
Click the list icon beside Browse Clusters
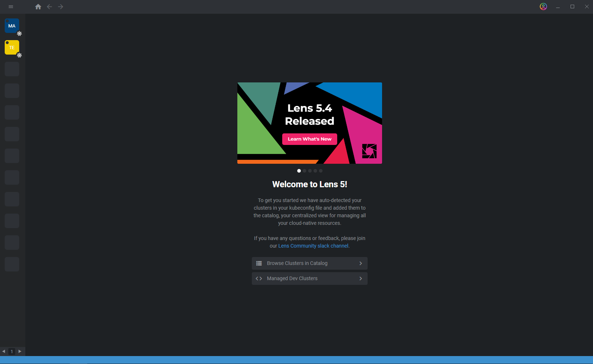point(259,263)
